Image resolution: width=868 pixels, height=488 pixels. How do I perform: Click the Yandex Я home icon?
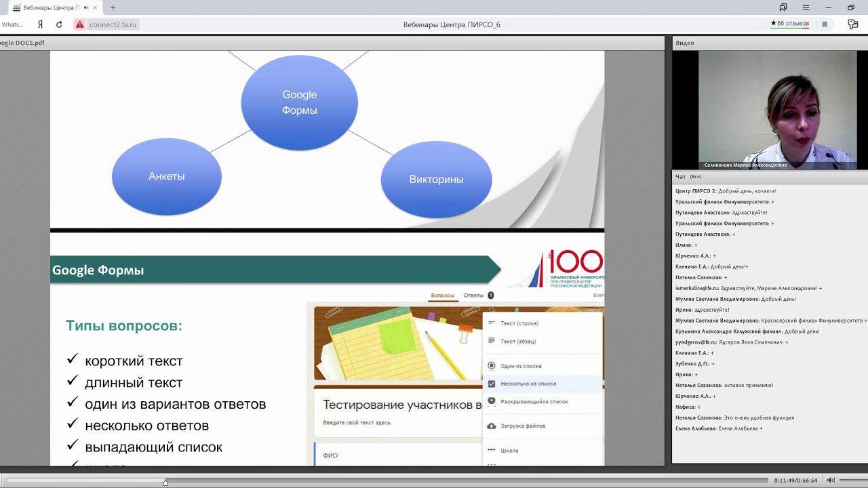(x=41, y=24)
